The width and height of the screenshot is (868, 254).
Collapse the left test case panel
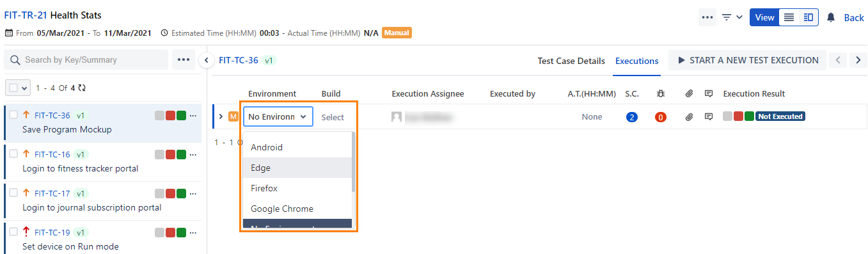(x=206, y=60)
